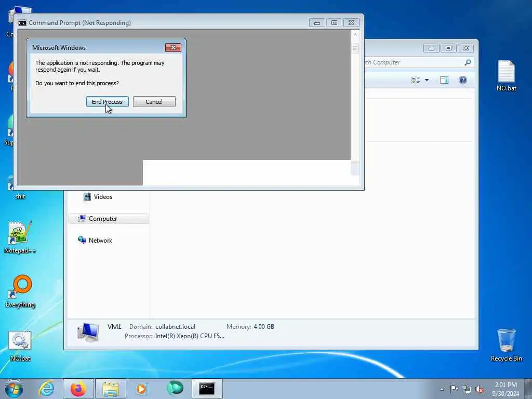This screenshot has height=399, width=532.
Task: Launch Internet Explorer from taskbar
Action: click(x=46, y=389)
